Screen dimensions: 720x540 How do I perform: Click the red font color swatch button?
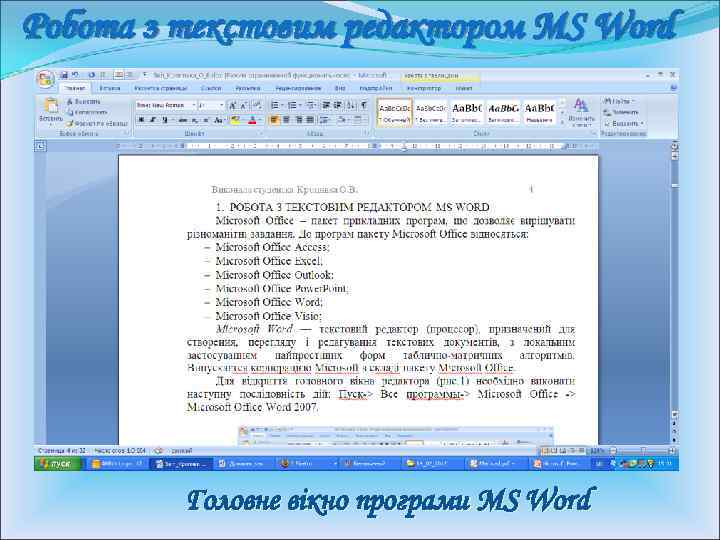(x=252, y=120)
